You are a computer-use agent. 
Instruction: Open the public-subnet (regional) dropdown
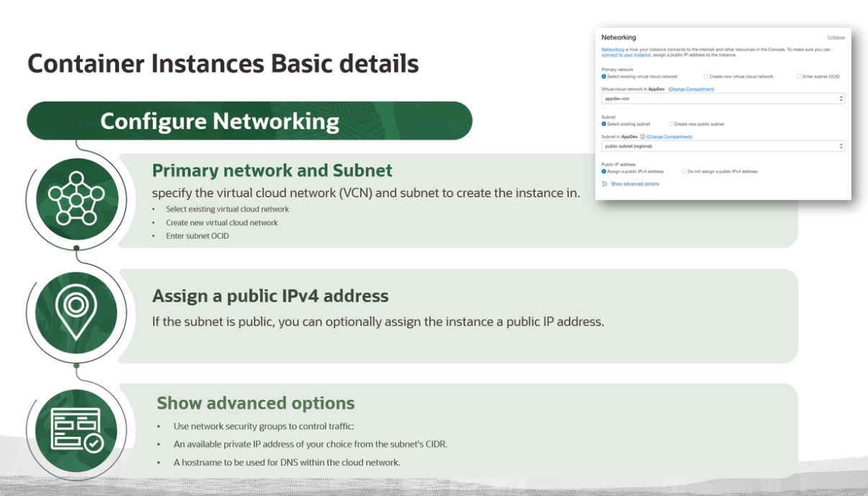point(723,146)
